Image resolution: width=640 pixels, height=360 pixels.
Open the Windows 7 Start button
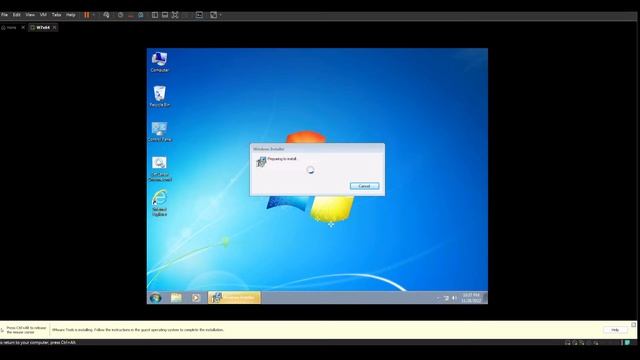click(x=156, y=298)
